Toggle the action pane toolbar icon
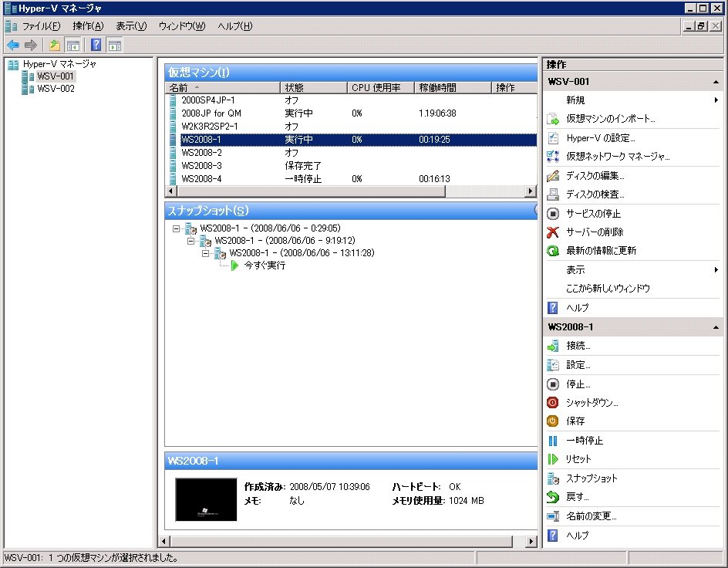This screenshot has width=728, height=568. tap(114, 45)
